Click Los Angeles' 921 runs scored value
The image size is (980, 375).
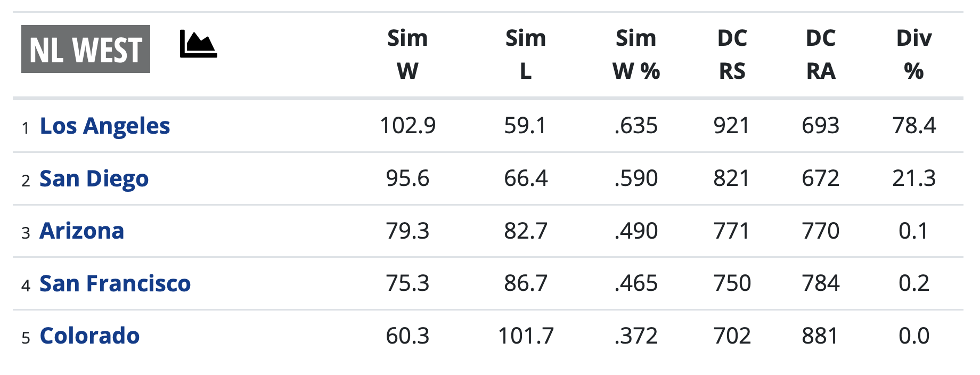coord(732,126)
